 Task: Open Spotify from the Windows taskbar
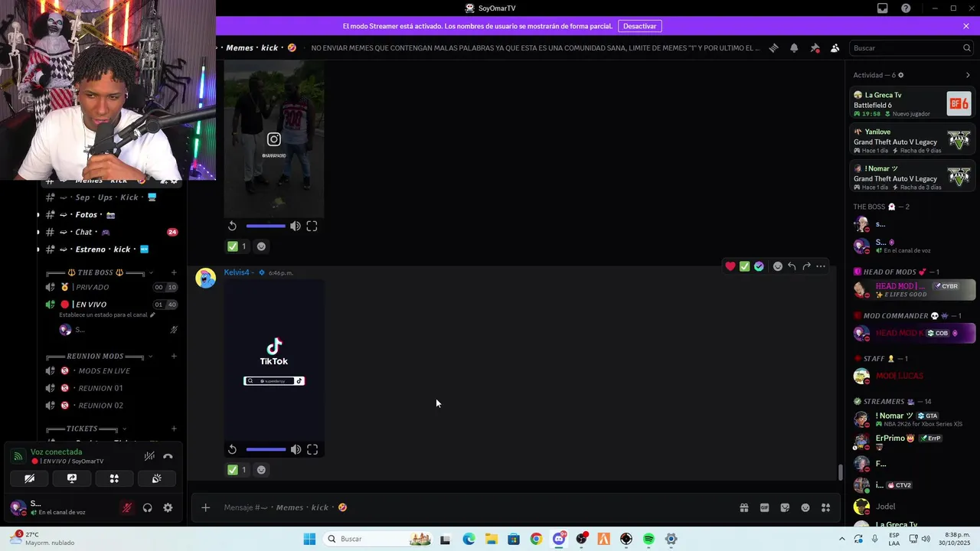click(648, 539)
